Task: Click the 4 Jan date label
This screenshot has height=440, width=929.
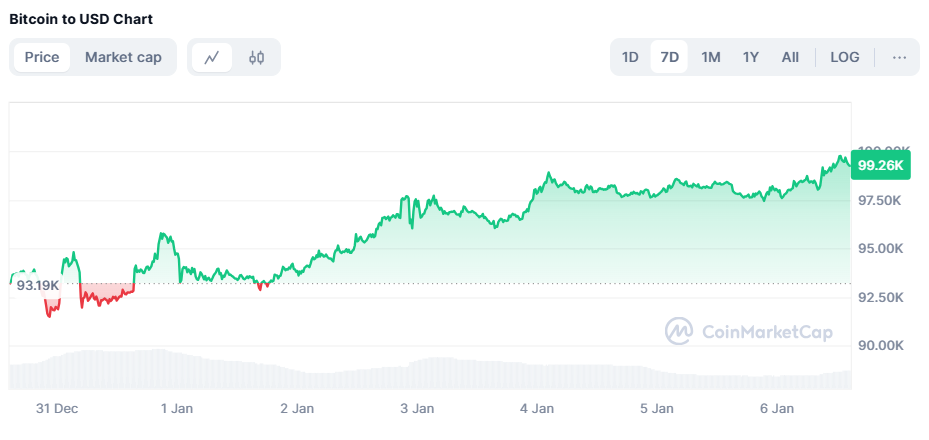Action: [x=537, y=409]
